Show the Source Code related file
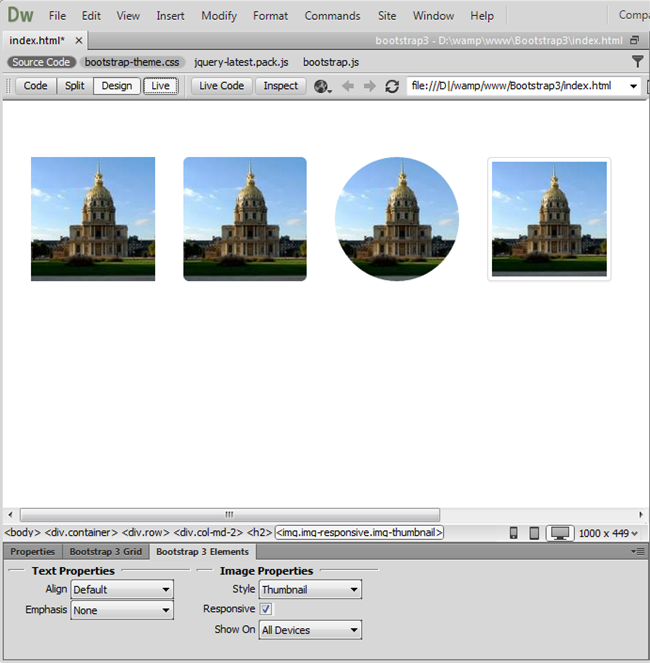The image size is (650, 663). (41, 62)
